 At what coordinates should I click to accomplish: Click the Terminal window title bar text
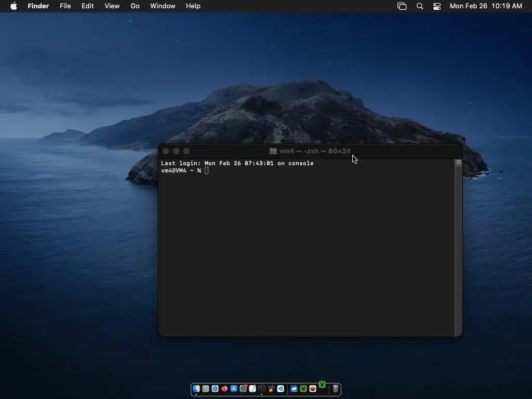click(315, 151)
